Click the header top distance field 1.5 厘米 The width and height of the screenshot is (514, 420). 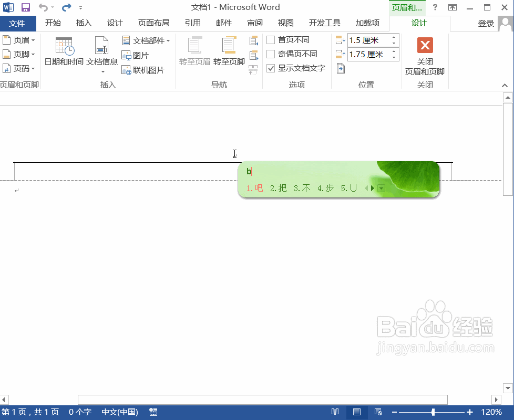click(368, 40)
